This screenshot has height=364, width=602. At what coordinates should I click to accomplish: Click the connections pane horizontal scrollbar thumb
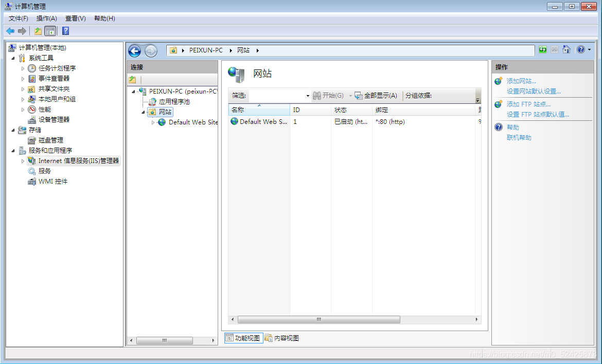(x=164, y=340)
